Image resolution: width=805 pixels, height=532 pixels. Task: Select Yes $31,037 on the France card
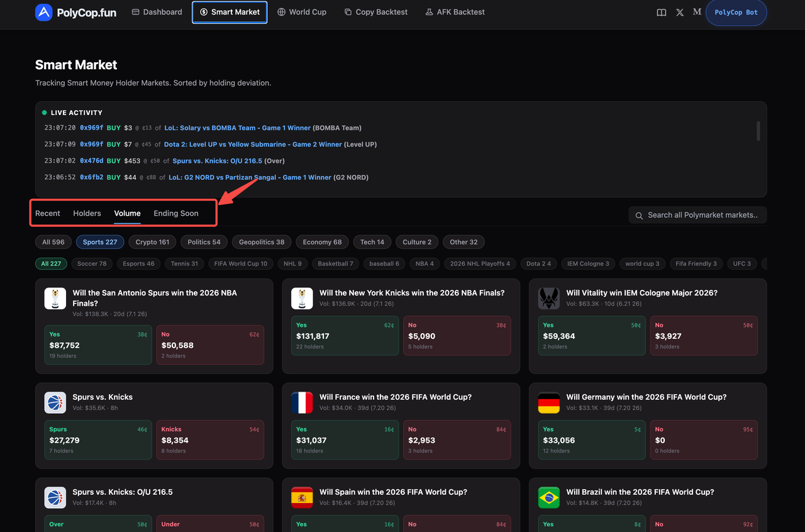click(345, 440)
